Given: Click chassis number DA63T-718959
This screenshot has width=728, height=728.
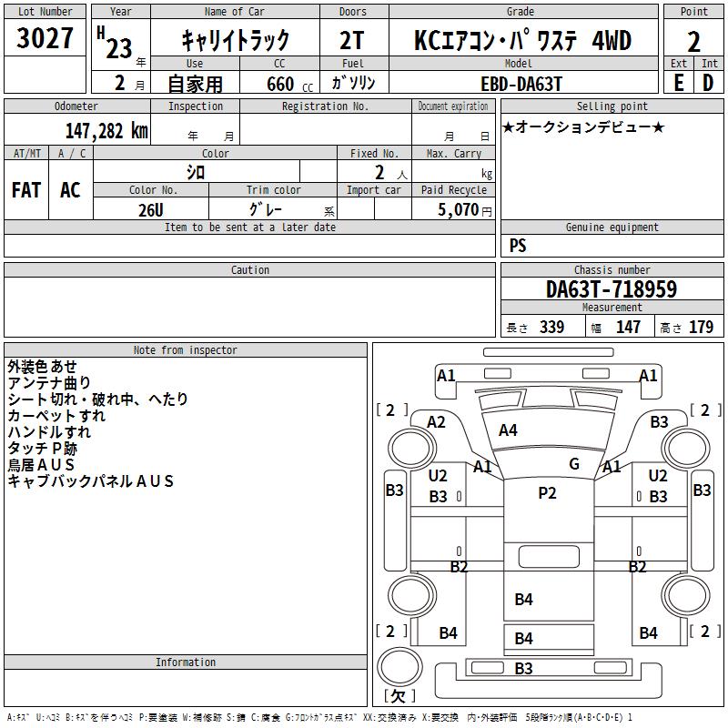Looking at the screenshot, I should (612, 289).
